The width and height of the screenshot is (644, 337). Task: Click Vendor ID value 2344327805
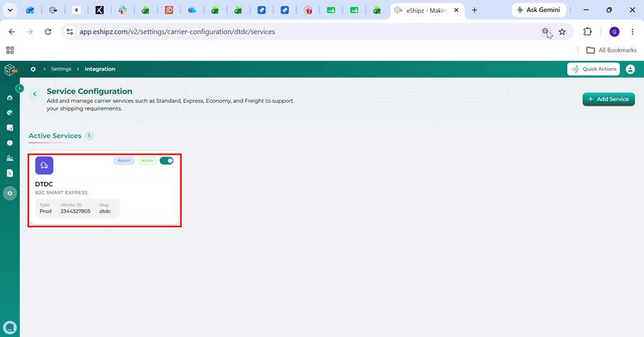pyautogui.click(x=75, y=211)
